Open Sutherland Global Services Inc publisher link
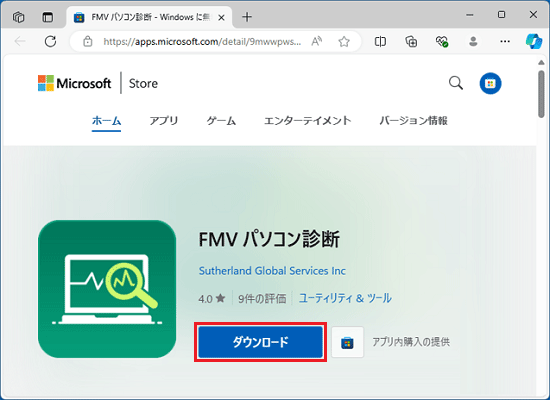The height and width of the screenshot is (400, 550). pos(272,271)
